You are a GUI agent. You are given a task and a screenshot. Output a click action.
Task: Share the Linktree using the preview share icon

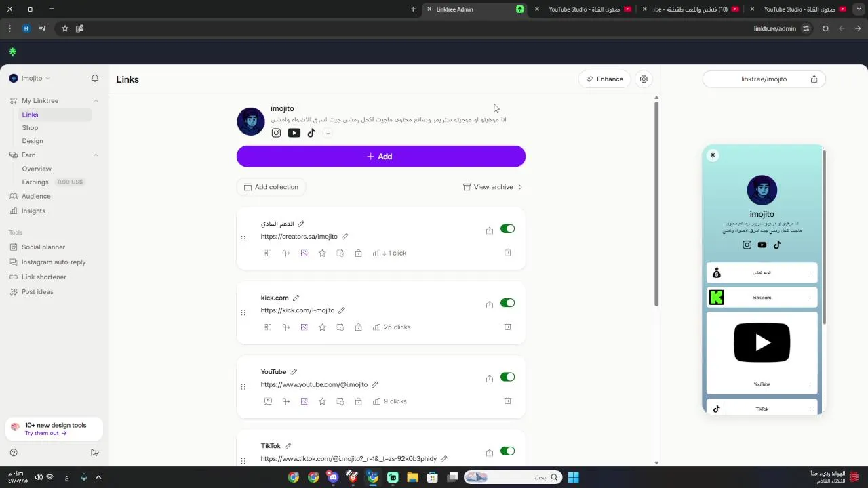(x=814, y=79)
